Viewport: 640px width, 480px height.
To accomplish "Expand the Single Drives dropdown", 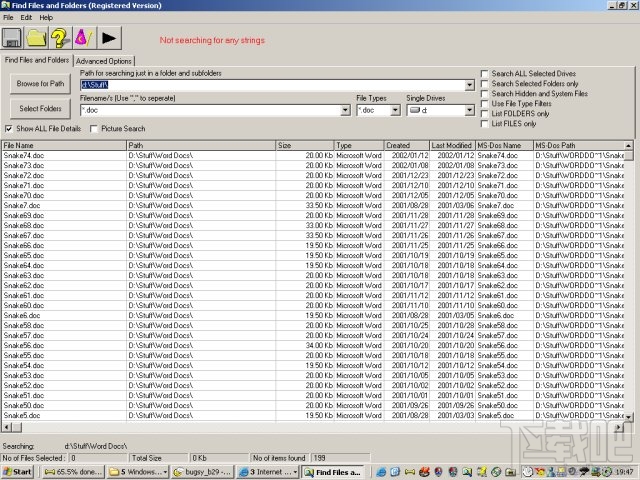I will pyautogui.click(x=470, y=110).
